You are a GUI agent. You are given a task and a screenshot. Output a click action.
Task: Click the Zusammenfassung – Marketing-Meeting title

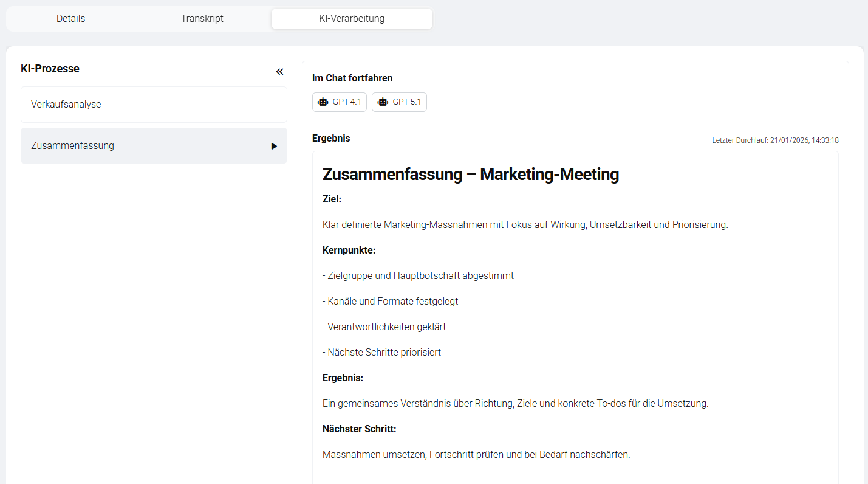click(471, 175)
